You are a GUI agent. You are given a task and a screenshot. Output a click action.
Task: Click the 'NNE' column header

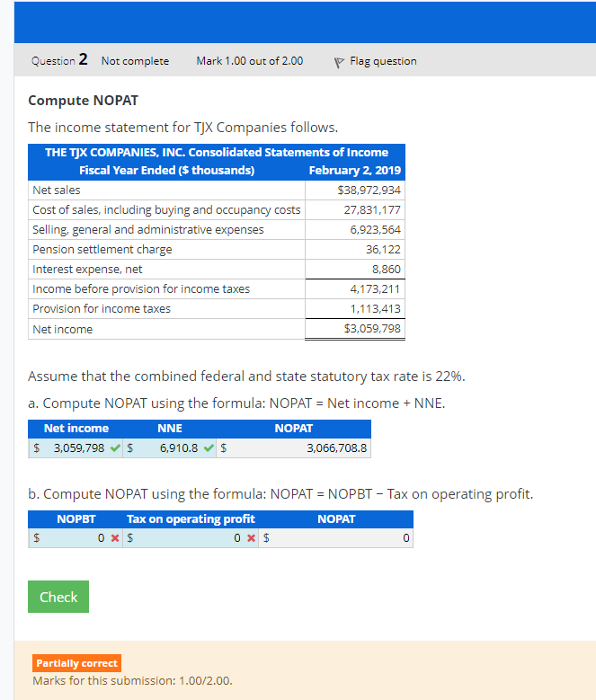170,429
